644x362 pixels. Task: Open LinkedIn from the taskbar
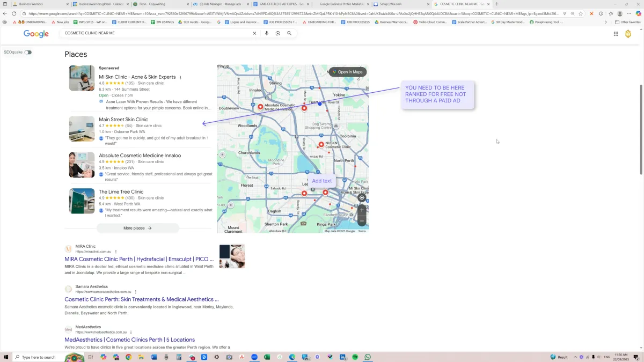[x=342, y=357]
